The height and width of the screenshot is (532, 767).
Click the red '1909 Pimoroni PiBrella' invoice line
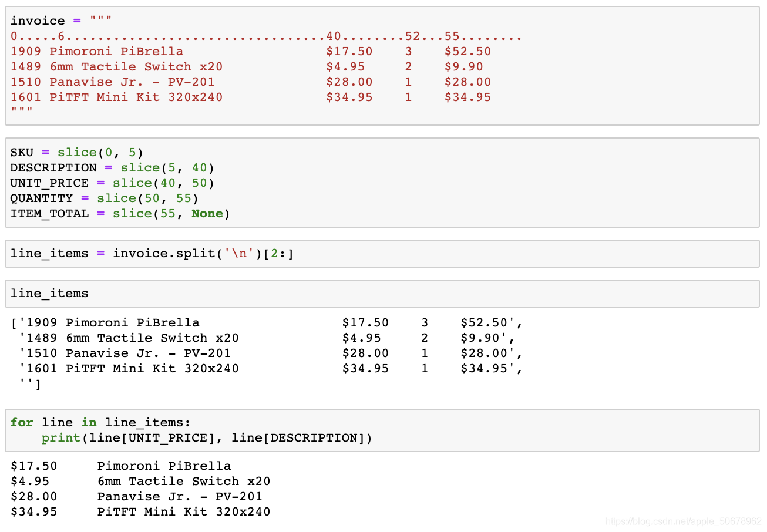[x=251, y=52]
